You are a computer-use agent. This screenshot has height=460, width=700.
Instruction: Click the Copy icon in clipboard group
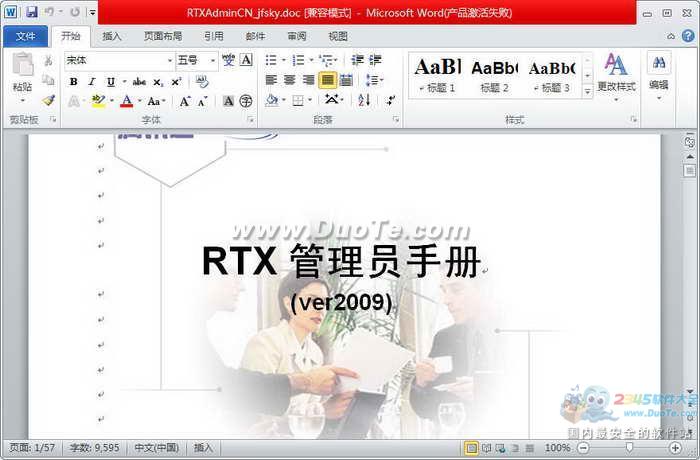point(48,80)
